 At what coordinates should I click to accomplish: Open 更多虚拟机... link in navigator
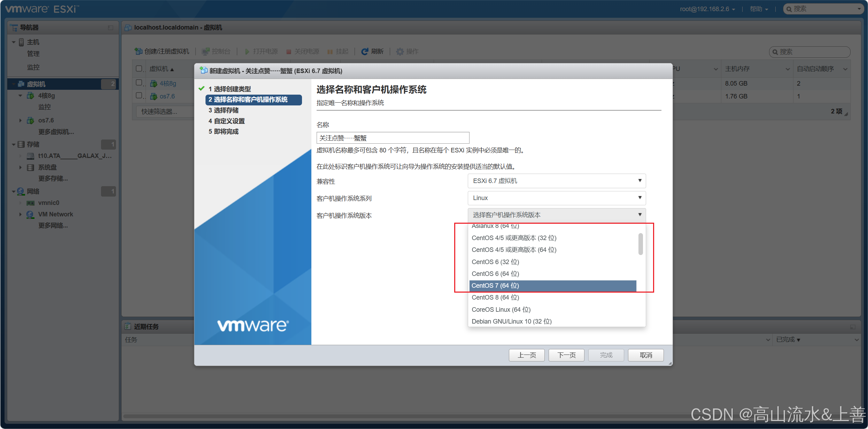[56, 132]
